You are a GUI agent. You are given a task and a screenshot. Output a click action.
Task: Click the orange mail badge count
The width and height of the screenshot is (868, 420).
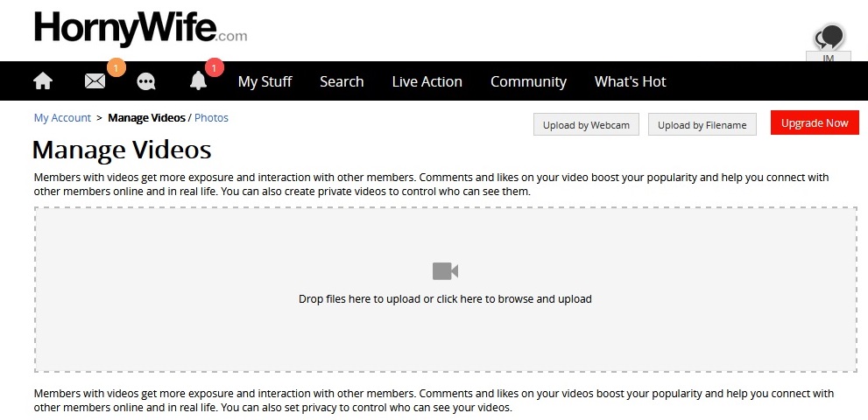click(116, 68)
